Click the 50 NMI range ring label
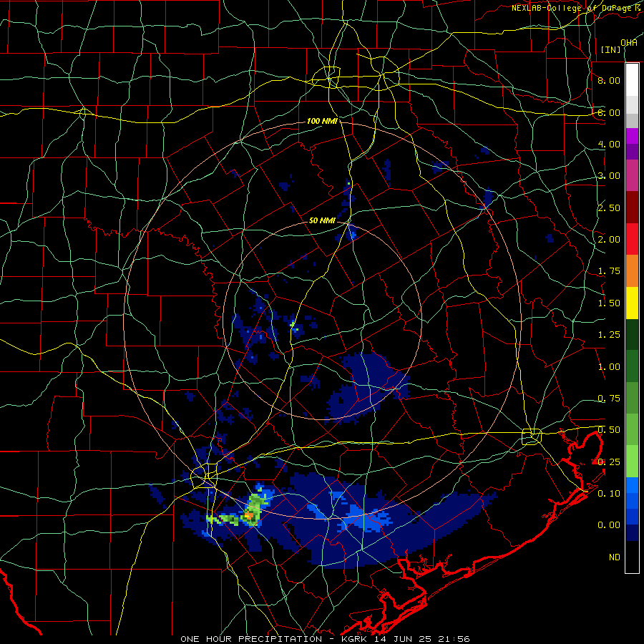The width and height of the screenshot is (644, 644). click(322, 220)
